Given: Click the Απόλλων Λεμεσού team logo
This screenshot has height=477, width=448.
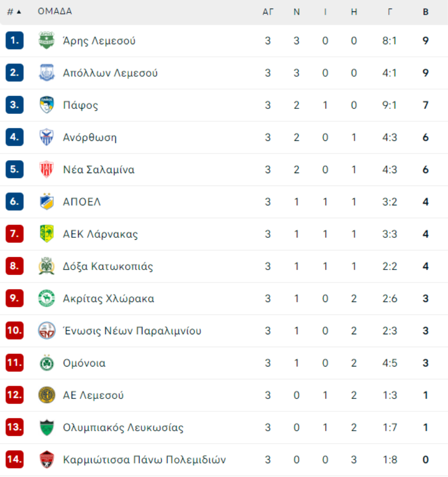Looking at the screenshot, I should 47,73.
